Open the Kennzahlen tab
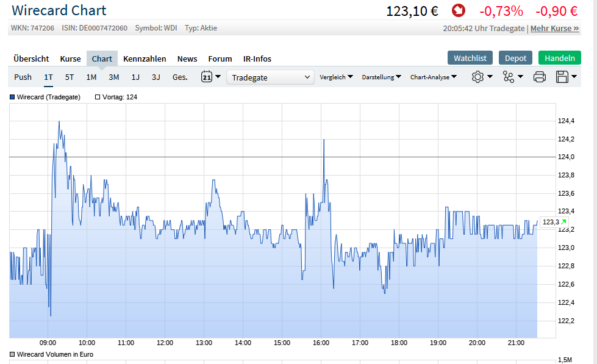 (x=145, y=59)
